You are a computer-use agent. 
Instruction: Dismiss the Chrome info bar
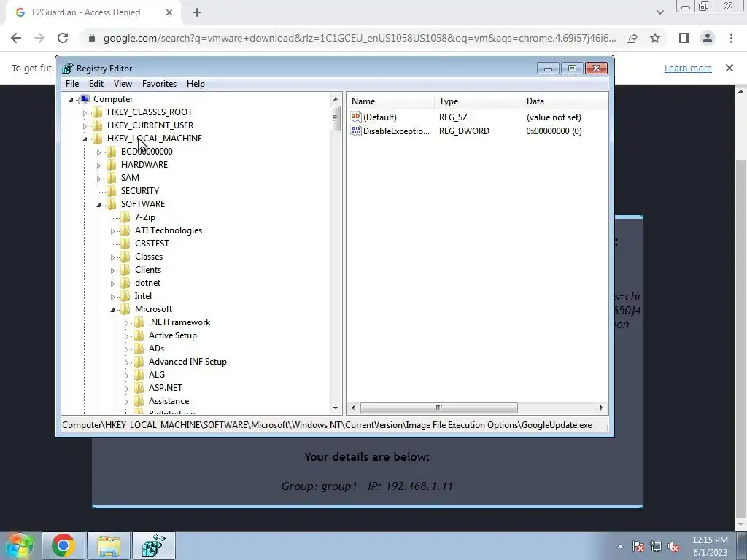pyautogui.click(x=729, y=68)
